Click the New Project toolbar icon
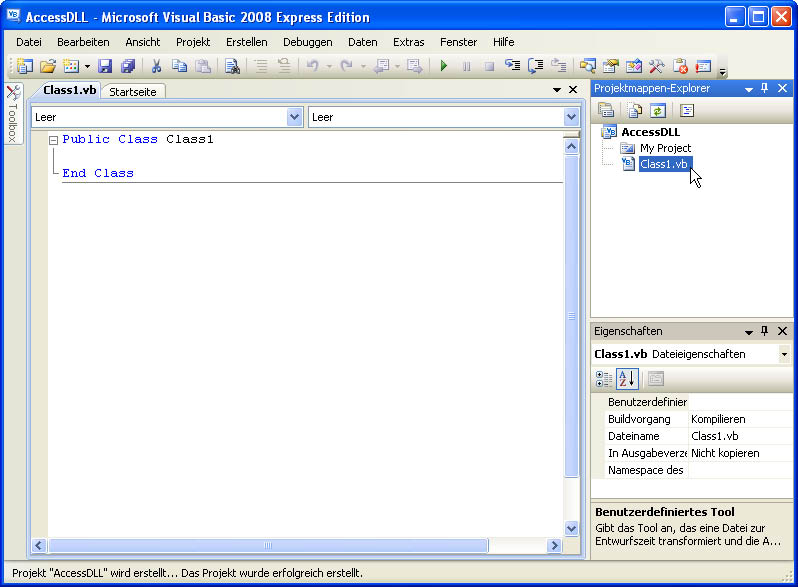 [24, 66]
